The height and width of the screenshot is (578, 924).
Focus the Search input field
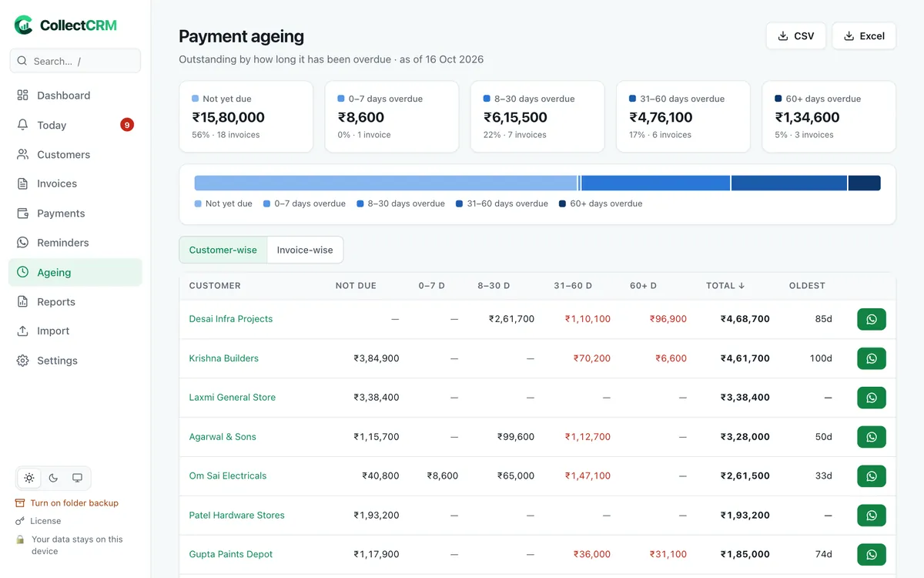coord(75,61)
